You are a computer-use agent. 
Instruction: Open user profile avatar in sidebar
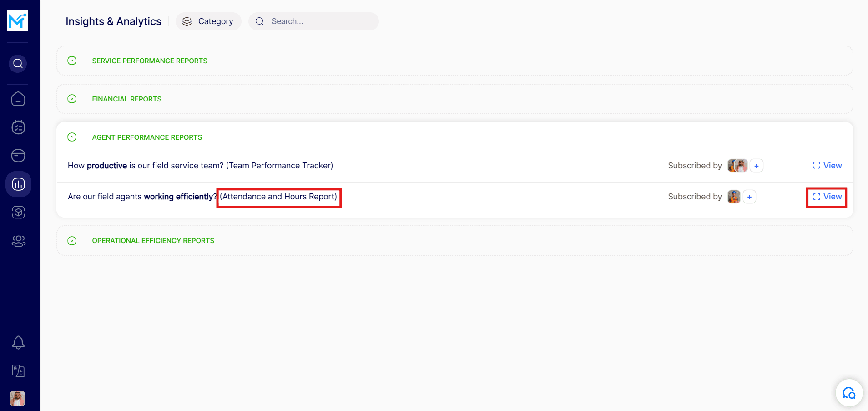coord(18,398)
